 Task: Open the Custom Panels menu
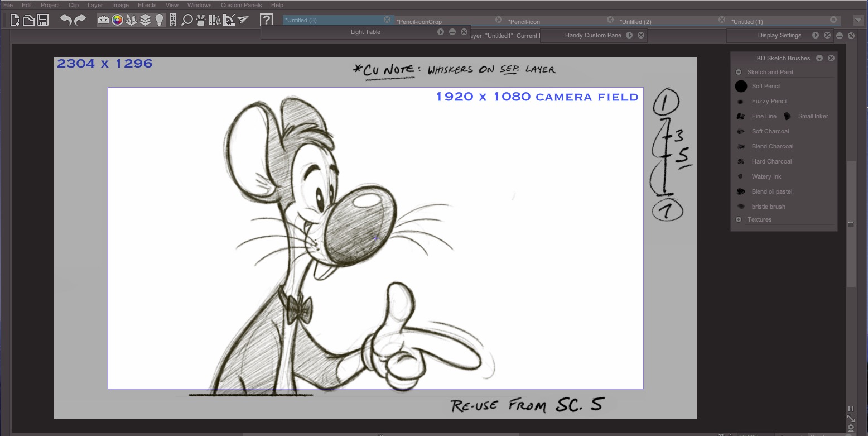[x=242, y=5]
